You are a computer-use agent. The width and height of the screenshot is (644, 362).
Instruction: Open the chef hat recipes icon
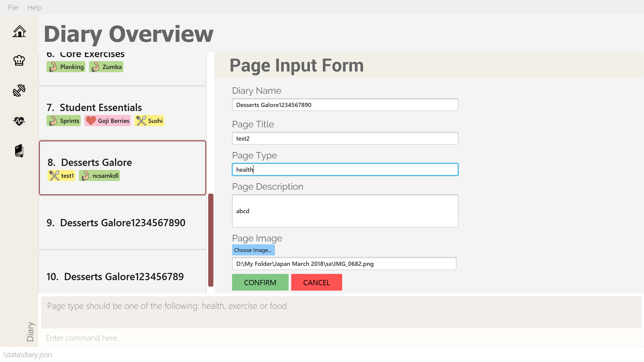click(x=19, y=61)
